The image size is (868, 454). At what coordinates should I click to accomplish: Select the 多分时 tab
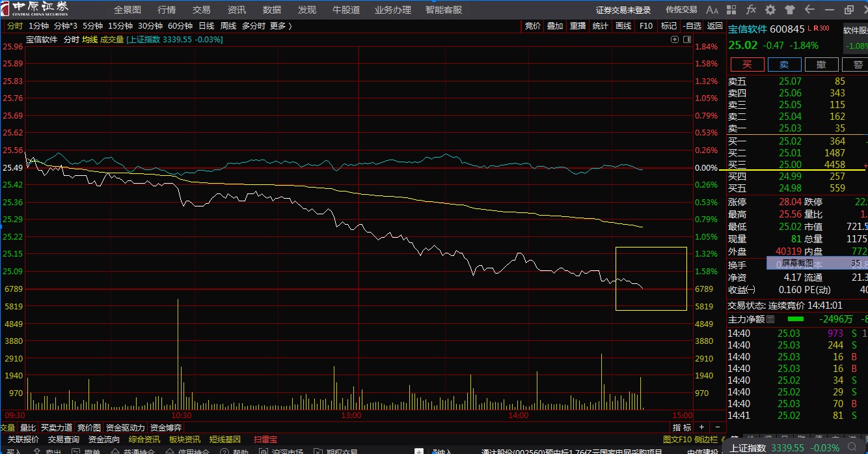pyautogui.click(x=254, y=26)
